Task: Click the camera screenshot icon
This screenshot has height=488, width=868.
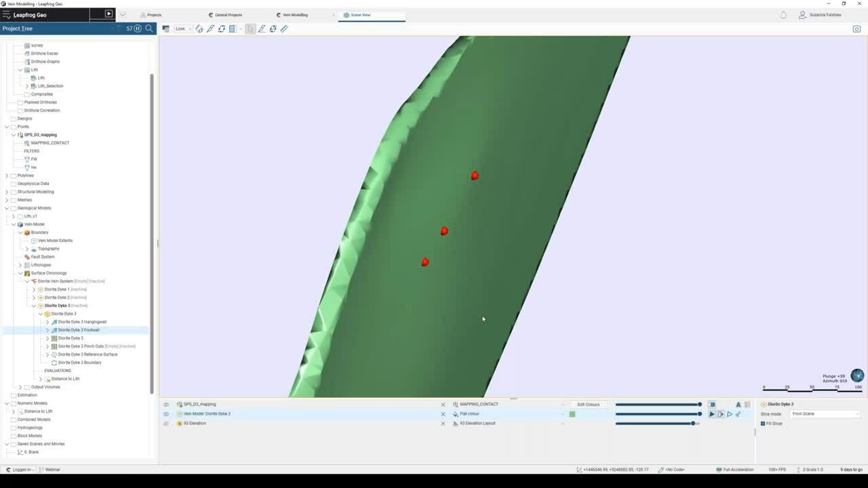Action: (x=856, y=28)
